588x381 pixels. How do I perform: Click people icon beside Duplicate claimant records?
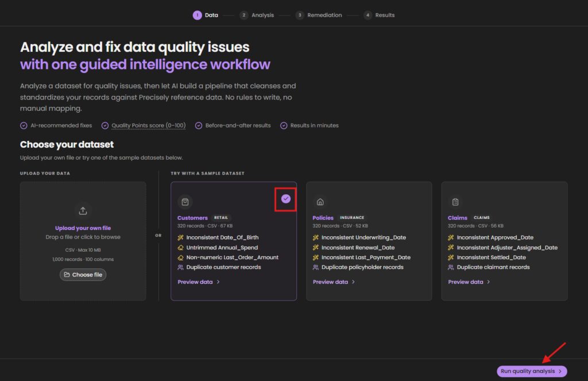point(451,267)
